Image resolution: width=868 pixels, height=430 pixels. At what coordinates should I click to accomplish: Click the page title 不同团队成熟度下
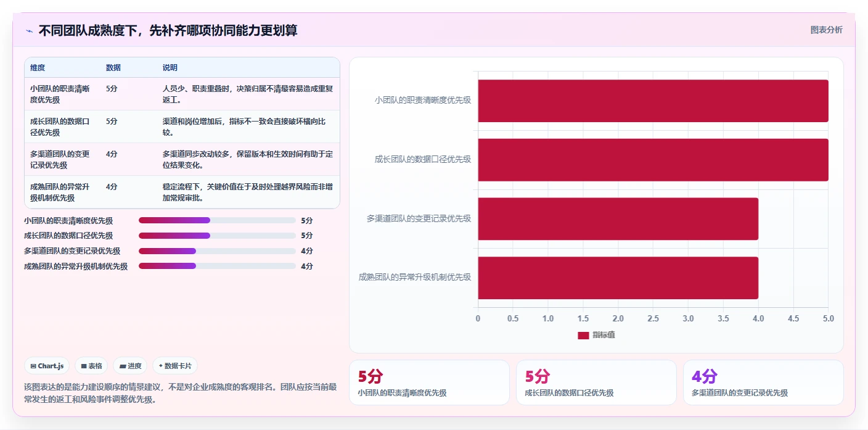coord(168,30)
